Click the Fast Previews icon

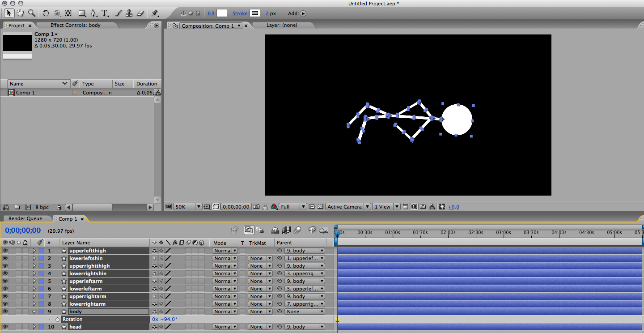(413, 207)
